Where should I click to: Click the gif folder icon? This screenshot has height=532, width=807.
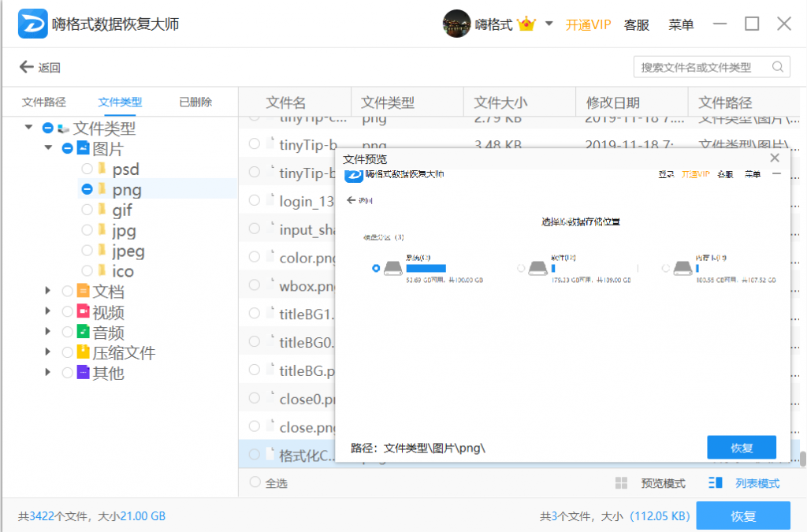[x=102, y=210]
